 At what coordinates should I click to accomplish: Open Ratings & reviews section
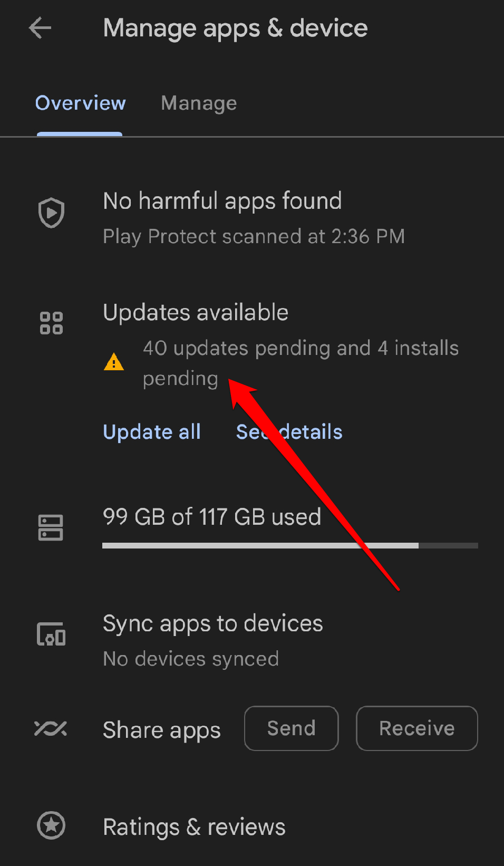click(x=194, y=826)
